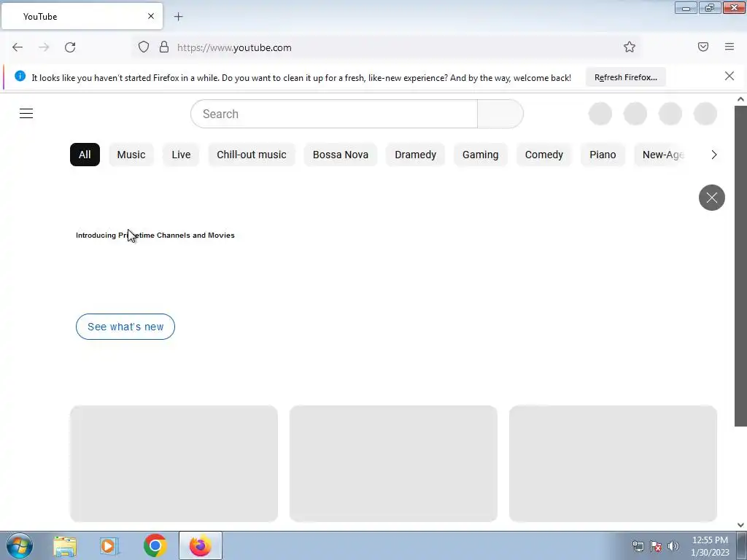Dismiss the Firefox refresh notification bar
The image size is (747, 560).
[x=729, y=76]
